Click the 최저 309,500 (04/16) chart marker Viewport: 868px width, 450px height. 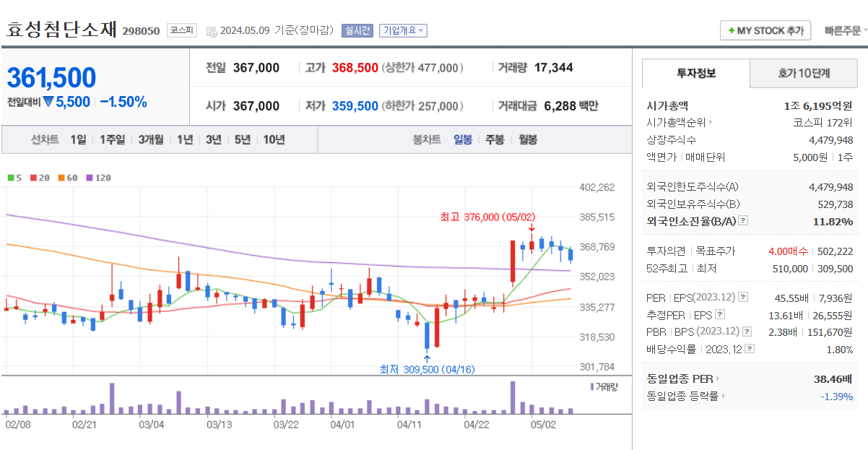pyautogui.click(x=428, y=369)
